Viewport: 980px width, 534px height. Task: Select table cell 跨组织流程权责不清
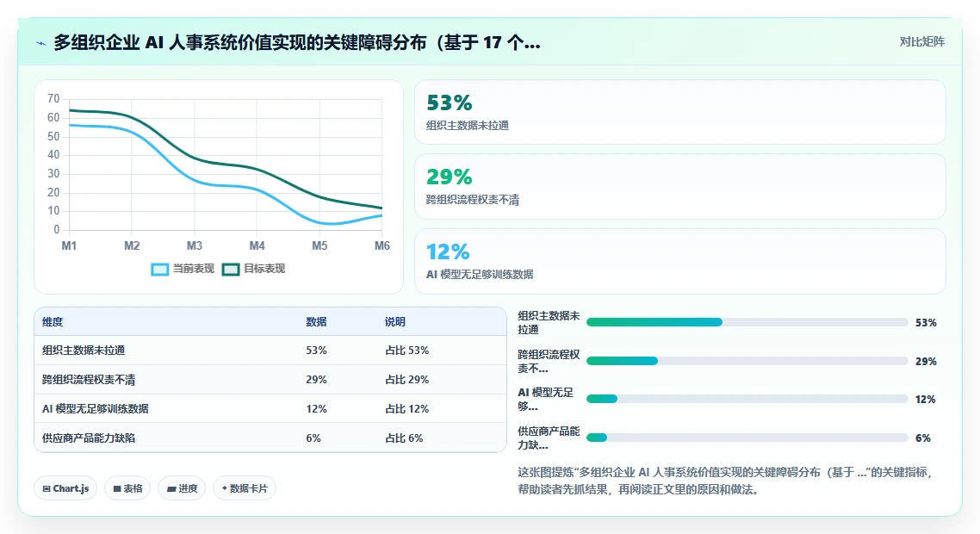pyautogui.click(x=89, y=380)
